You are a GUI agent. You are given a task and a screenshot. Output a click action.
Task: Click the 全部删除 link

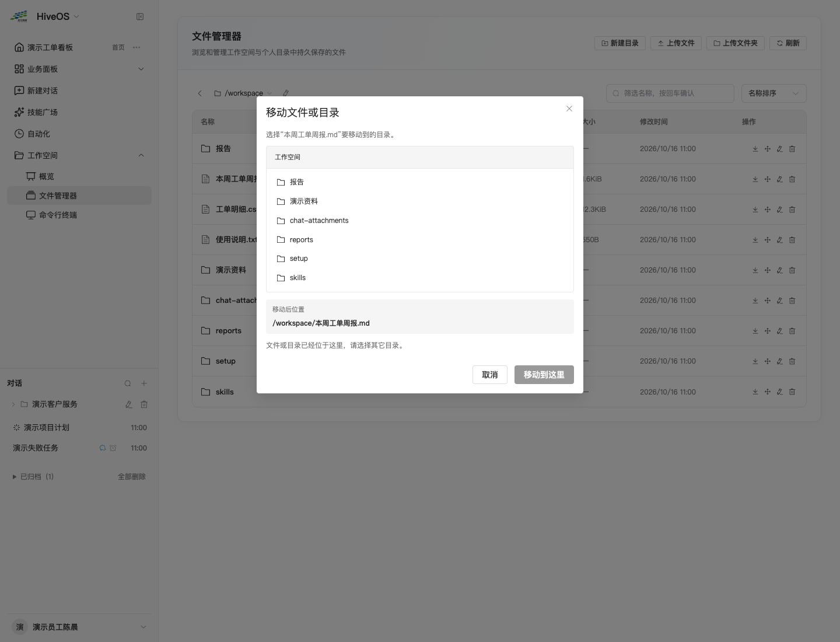[x=132, y=477]
